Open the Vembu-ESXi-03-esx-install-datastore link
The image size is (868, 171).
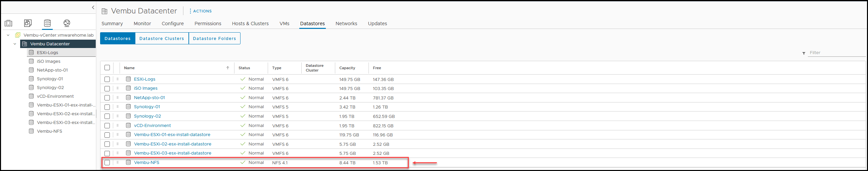pyautogui.click(x=173, y=153)
